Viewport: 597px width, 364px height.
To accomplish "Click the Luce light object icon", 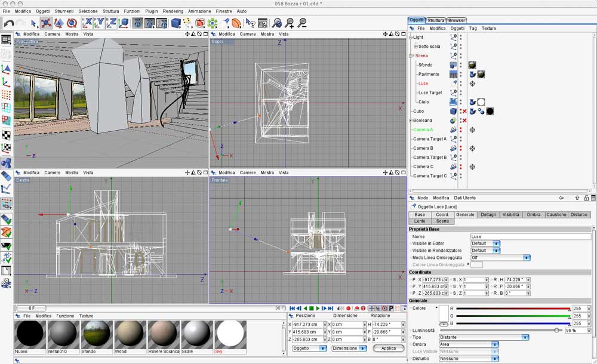I will click(454, 84).
